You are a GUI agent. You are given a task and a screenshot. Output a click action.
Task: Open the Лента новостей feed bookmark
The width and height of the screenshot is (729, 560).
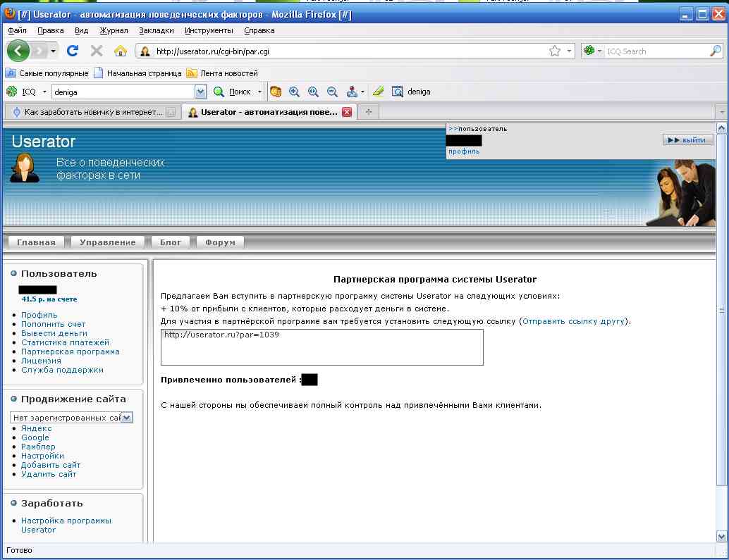222,73
